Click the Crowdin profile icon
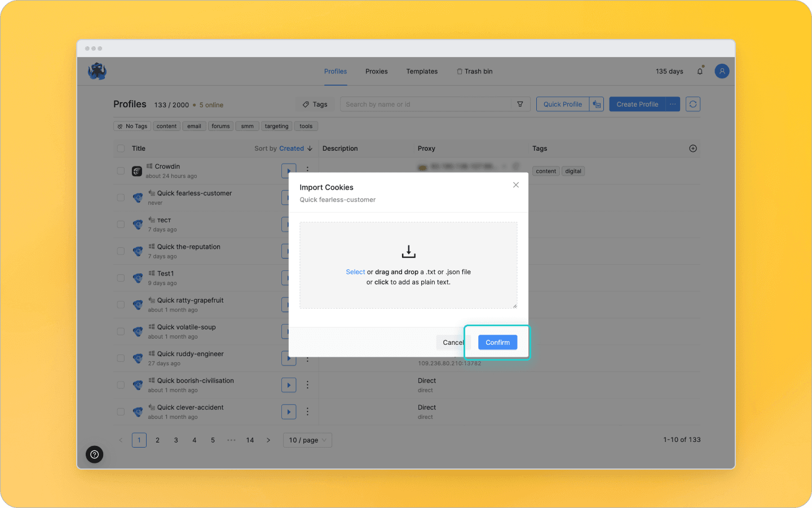 [137, 171]
